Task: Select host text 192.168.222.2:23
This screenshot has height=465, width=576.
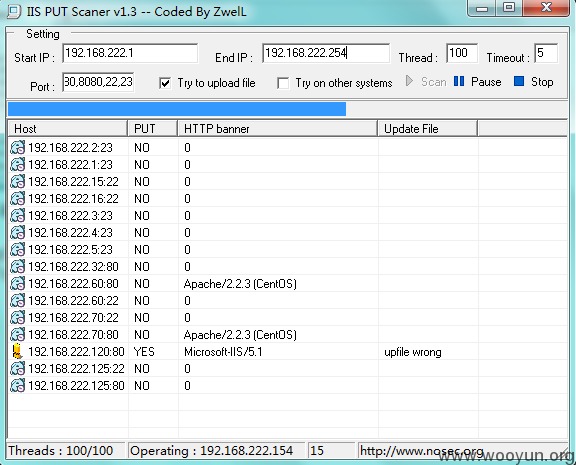Action: tap(70, 147)
